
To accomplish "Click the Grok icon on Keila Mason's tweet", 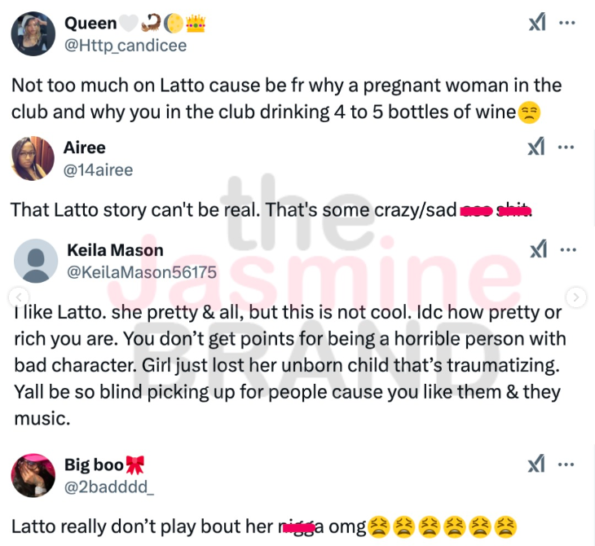I will pos(538,249).
